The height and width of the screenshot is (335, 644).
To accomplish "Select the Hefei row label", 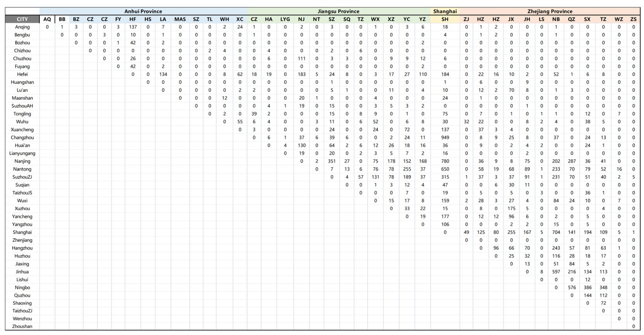I will click(x=22, y=74).
